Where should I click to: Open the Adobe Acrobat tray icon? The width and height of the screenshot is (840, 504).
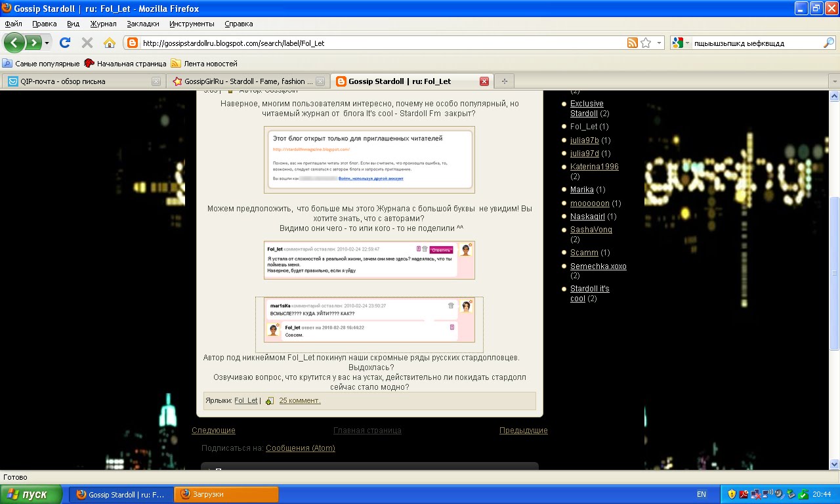[744, 494]
